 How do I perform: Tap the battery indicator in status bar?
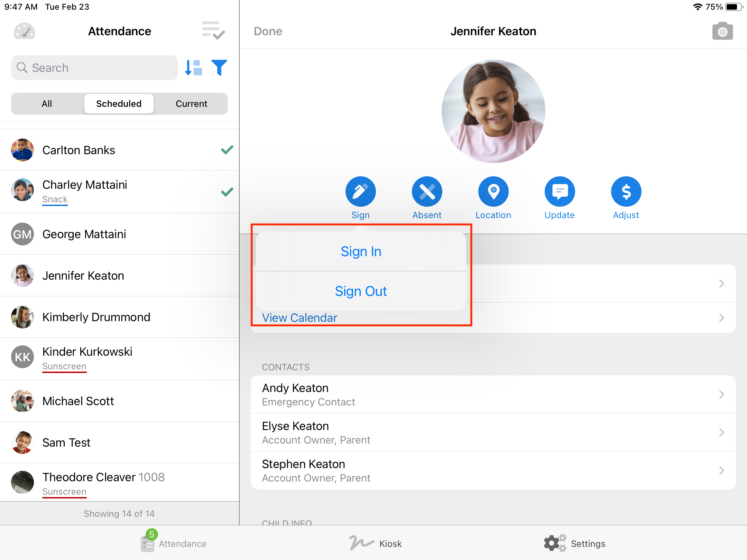(x=734, y=7)
